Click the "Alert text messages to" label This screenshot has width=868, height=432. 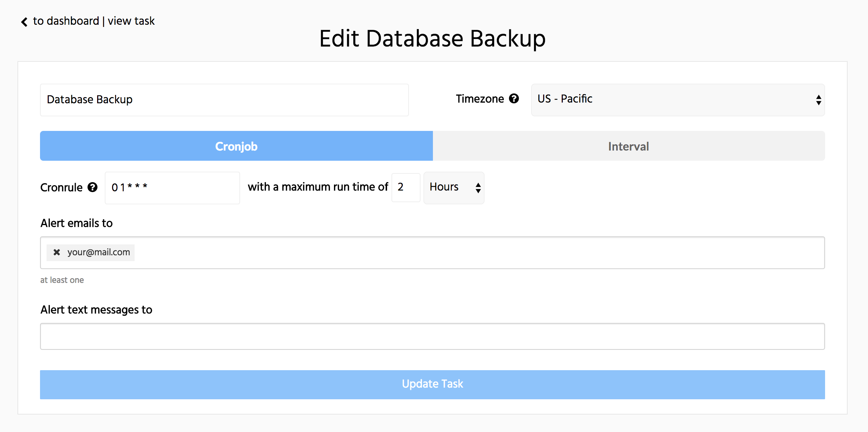[96, 309]
